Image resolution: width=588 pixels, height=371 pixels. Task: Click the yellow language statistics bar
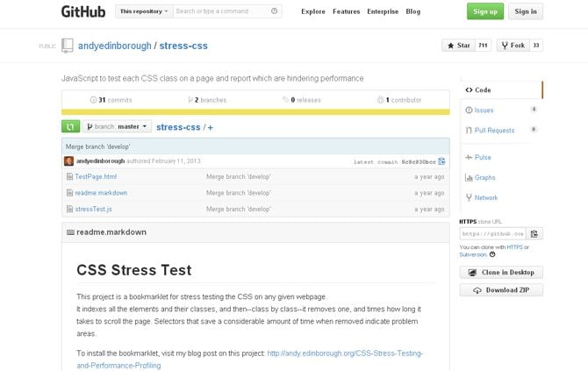[x=255, y=111]
